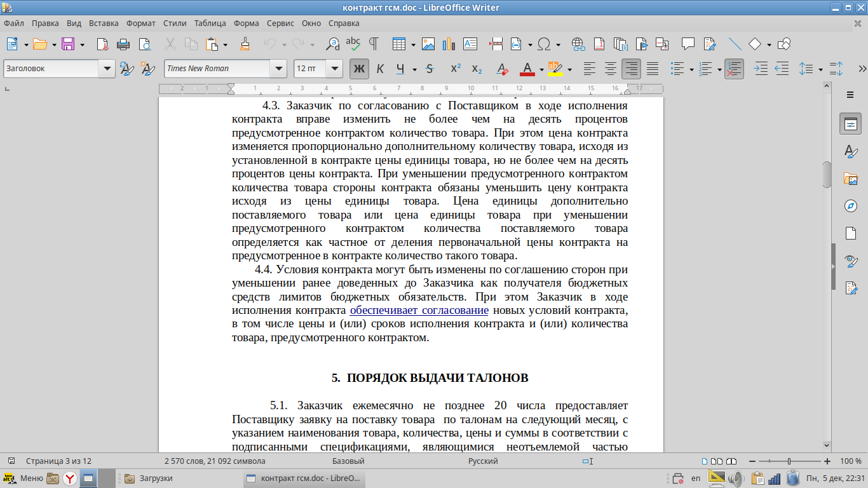The image size is (868, 488).
Task: Toggle formatting marks pilcrow
Action: tap(374, 44)
